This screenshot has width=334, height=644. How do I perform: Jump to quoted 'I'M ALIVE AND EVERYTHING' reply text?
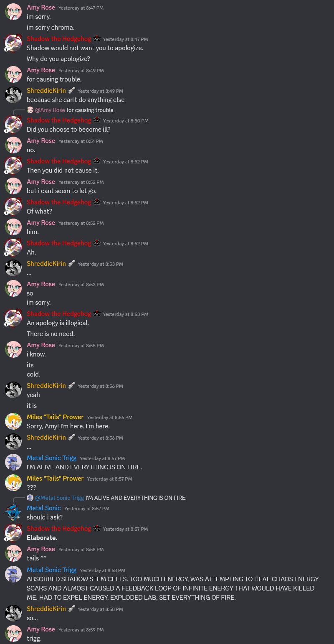(x=136, y=498)
